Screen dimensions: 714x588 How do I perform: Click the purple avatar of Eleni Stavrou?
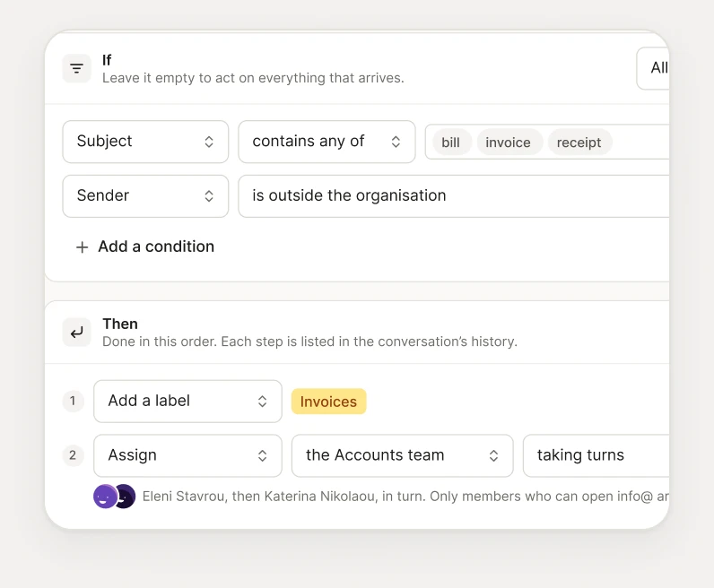point(105,496)
